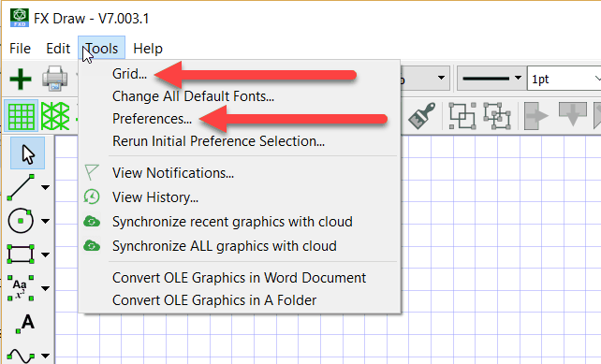Click the FX Draw application logo
Image resolution: width=601 pixels, height=364 pixels.
coord(20,18)
